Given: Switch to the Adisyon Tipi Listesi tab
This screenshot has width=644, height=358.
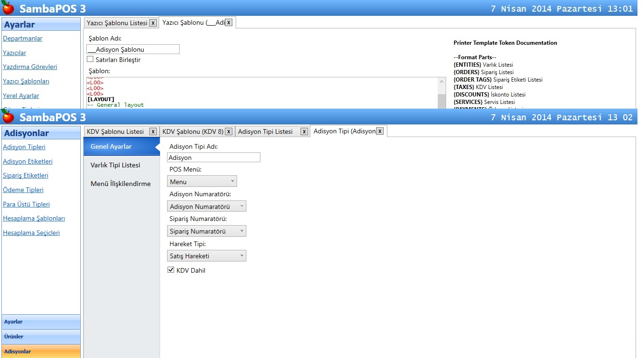Looking at the screenshot, I should pos(265,131).
